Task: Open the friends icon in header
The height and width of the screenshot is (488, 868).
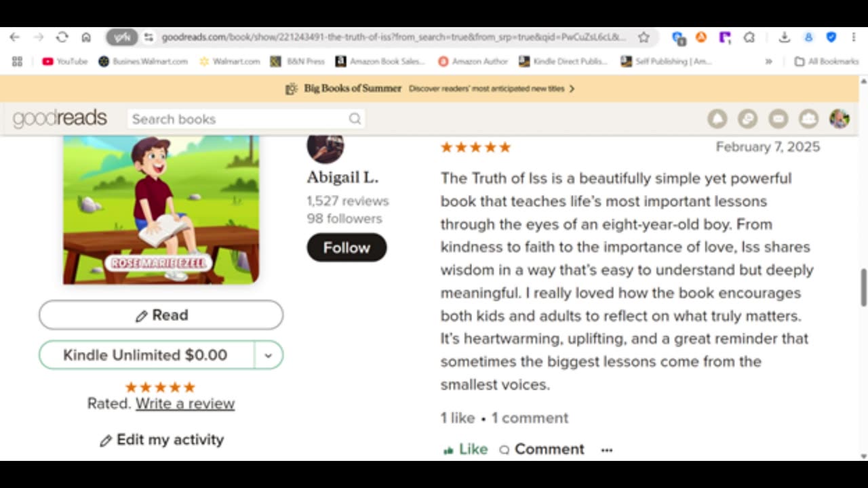Action: click(808, 119)
